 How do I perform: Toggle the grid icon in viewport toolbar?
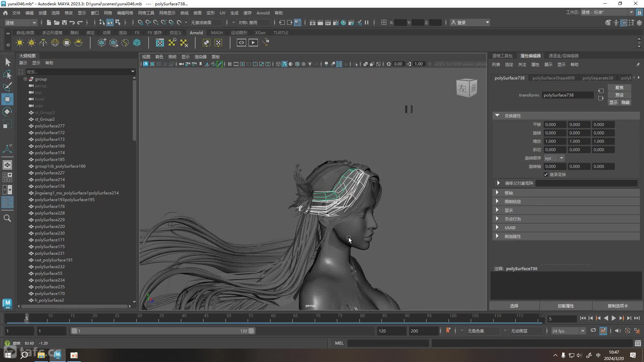(x=230, y=64)
